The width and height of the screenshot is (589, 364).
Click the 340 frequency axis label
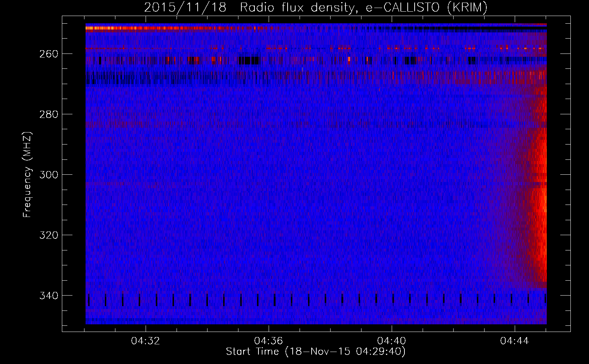tap(49, 296)
